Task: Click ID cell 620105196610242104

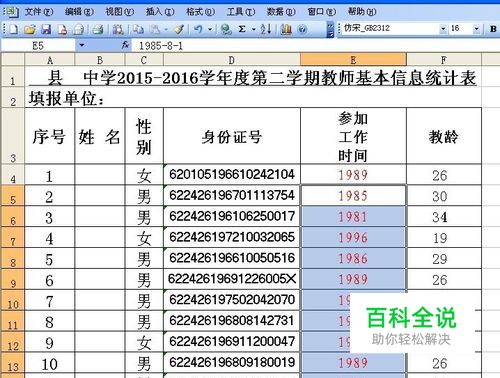Action: click(232, 175)
